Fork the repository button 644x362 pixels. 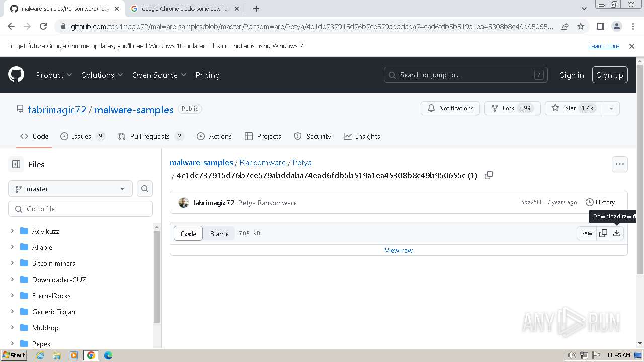coord(512,108)
